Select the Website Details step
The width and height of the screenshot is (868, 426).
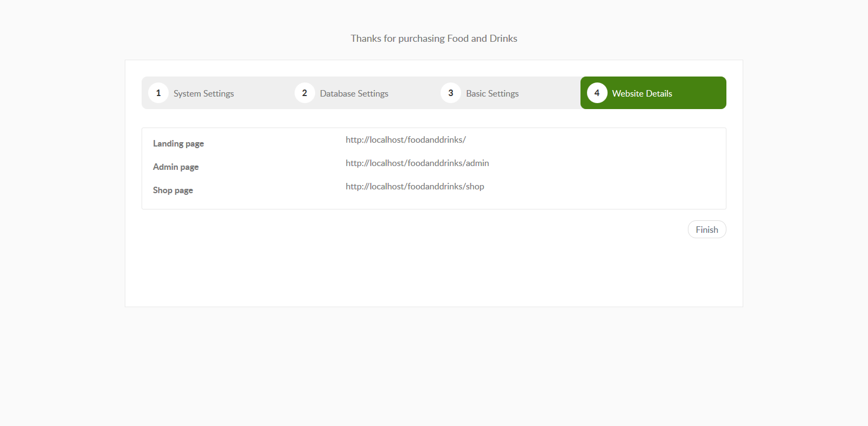click(x=653, y=93)
